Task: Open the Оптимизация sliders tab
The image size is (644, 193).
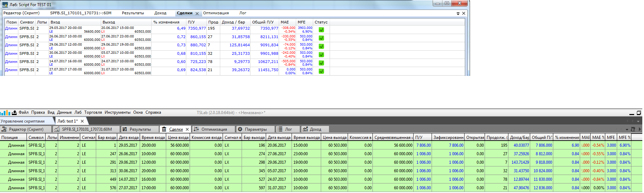Action: point(214,129)
